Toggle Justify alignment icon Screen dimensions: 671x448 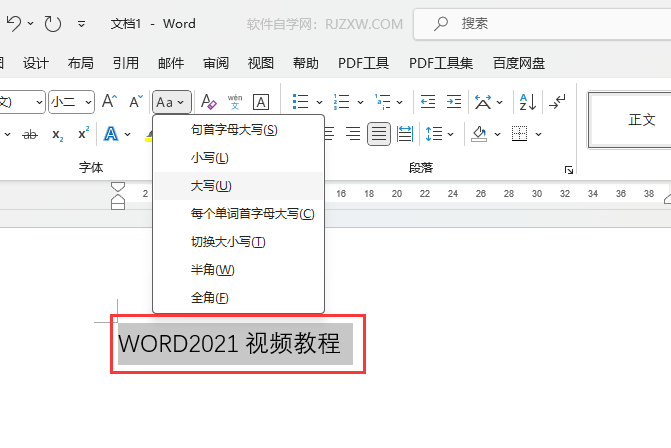379,134
